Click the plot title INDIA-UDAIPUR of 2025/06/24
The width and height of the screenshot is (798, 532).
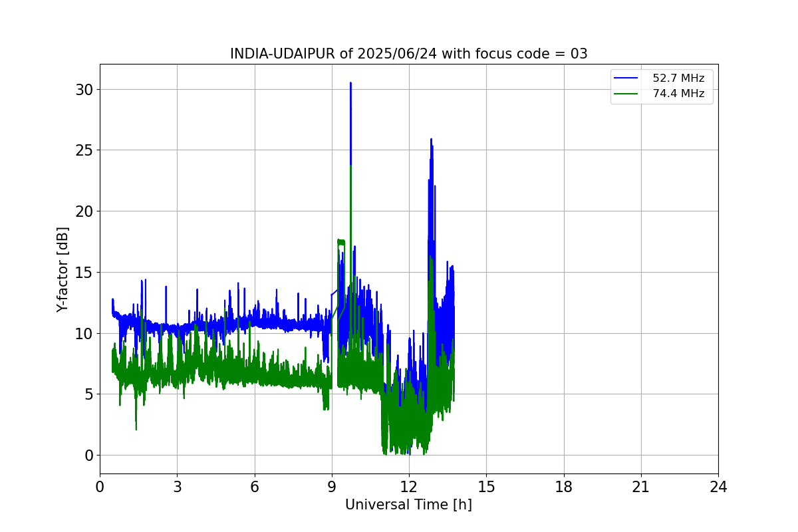click(408, 54)
